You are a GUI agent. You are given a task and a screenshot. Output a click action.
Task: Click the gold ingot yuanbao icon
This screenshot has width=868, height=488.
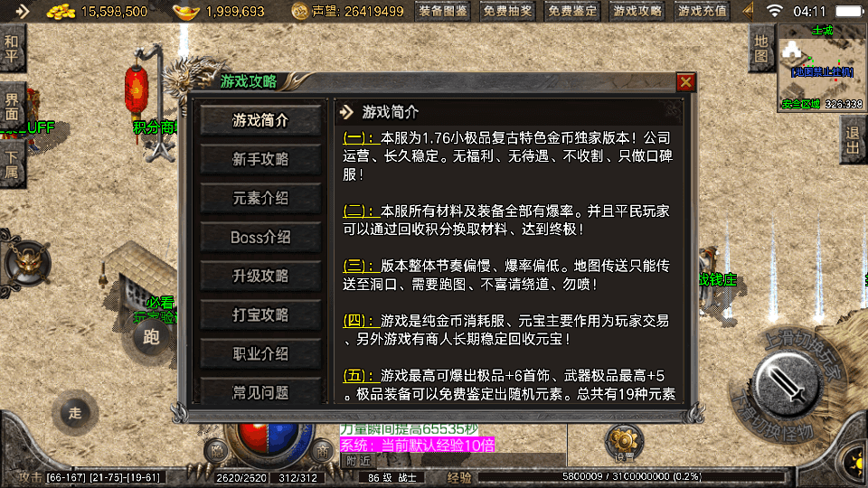186,11
